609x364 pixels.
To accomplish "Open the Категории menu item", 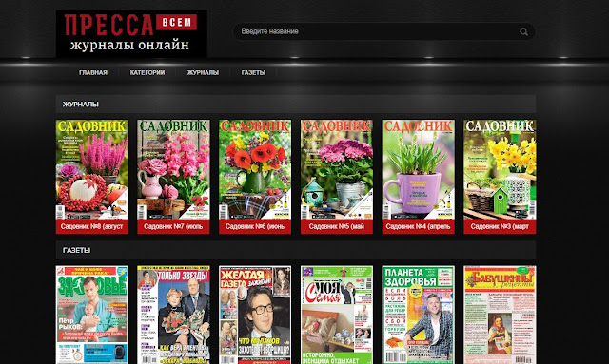I will coord(147,72).
